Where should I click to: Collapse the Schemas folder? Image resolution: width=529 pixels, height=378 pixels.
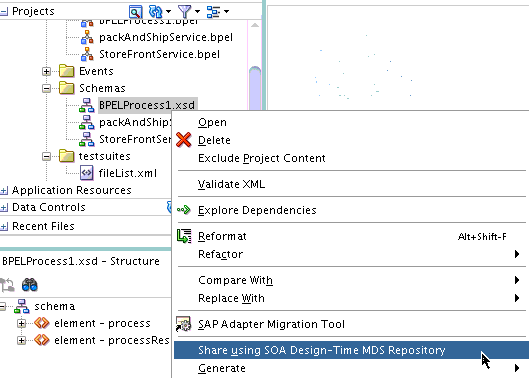47,88
